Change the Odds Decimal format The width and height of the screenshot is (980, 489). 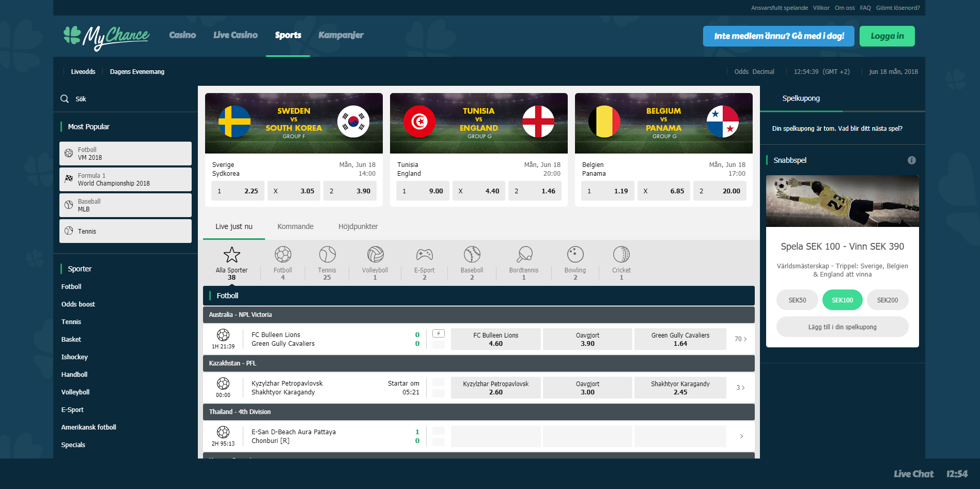coord(754,72)
